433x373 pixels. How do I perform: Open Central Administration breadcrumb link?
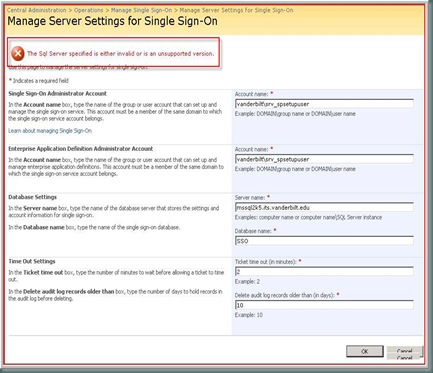pos(37,10)
